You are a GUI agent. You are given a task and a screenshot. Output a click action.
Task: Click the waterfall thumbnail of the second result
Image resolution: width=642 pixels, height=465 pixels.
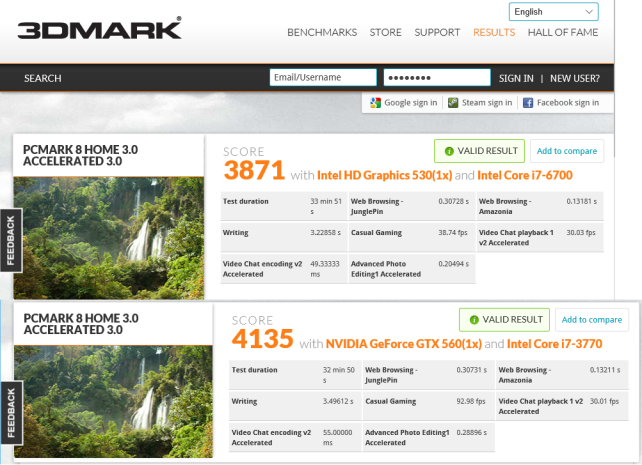pos(113,402)
